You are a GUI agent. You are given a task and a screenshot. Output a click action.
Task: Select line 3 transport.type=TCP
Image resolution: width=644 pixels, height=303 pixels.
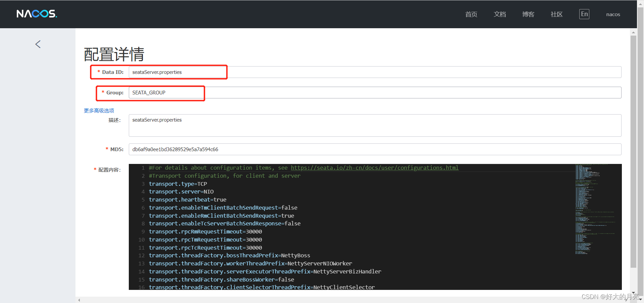point(178,184)
